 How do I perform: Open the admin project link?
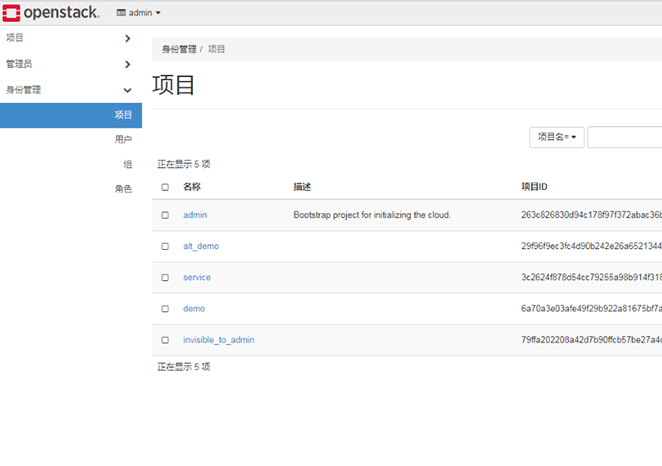[x=195, y=215]
